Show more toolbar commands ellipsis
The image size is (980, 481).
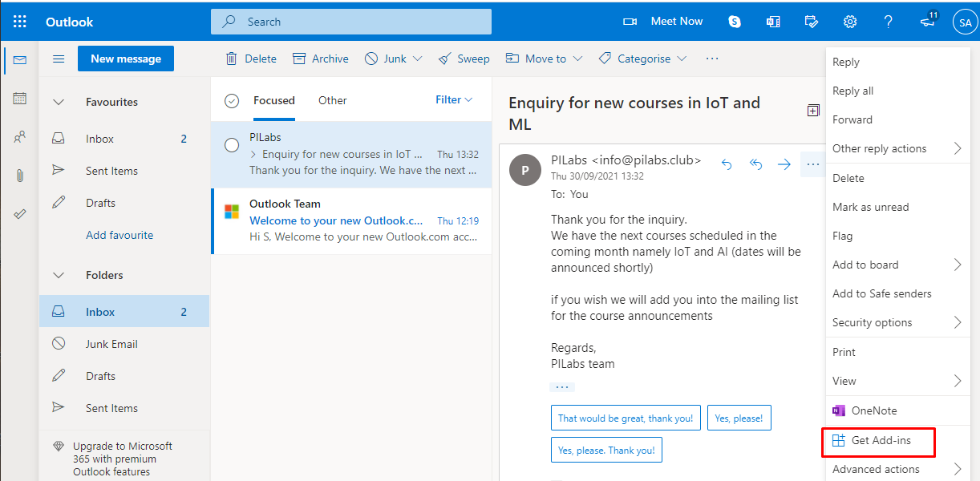tap(712, 59)
